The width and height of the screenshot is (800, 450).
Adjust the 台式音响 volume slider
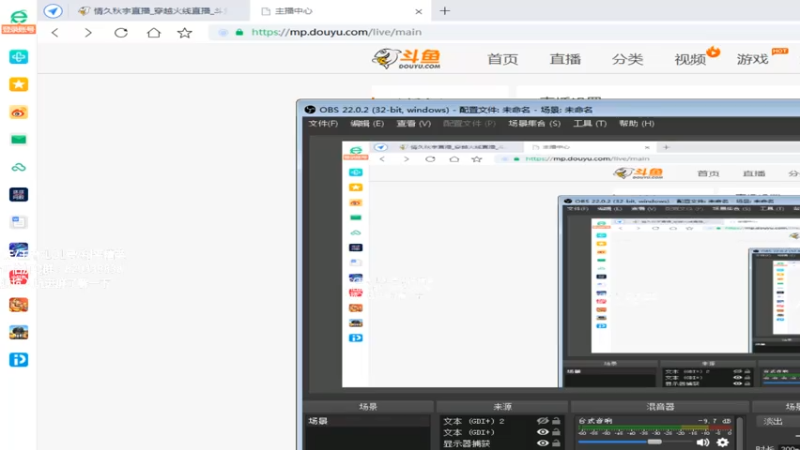[x=654, y=442]
